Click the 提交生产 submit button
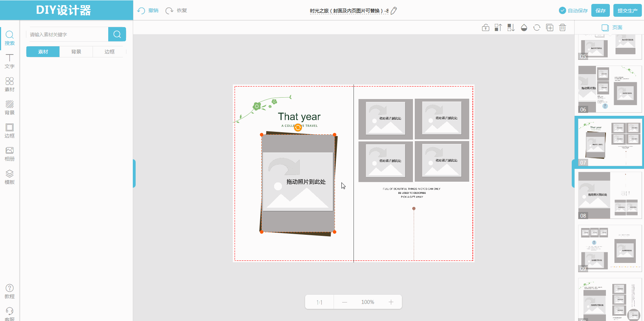644x321 pixels. tap(627, 11)
